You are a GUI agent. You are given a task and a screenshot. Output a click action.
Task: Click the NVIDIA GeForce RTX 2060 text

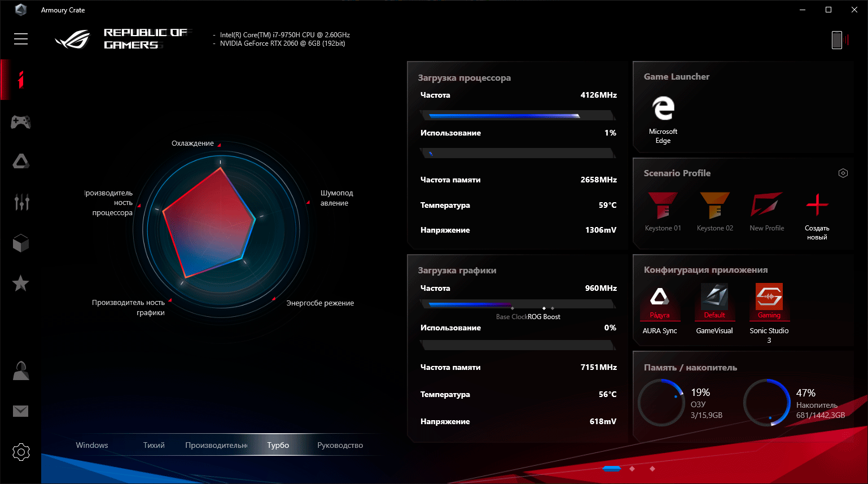pyautogui.click(x=283, y=43)
